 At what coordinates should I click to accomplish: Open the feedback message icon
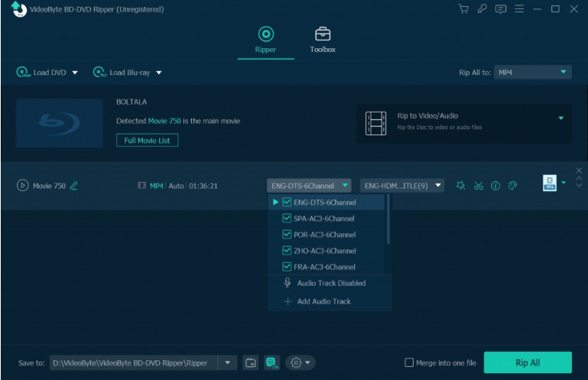501,9
